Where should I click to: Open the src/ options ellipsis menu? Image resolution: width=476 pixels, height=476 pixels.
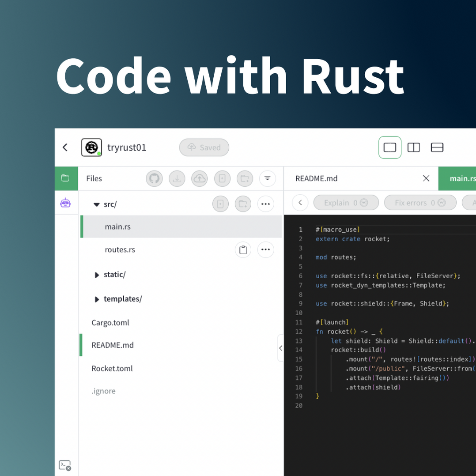click(266, 204)
